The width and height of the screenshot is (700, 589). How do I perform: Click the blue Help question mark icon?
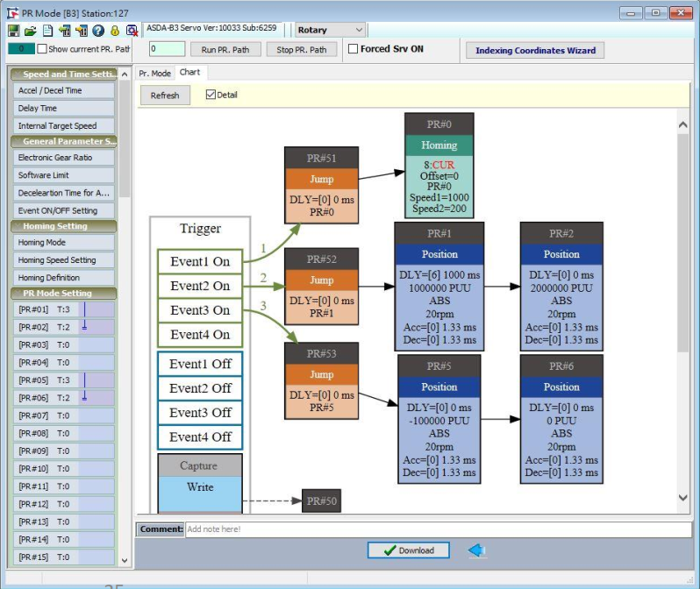coord(98,31)
